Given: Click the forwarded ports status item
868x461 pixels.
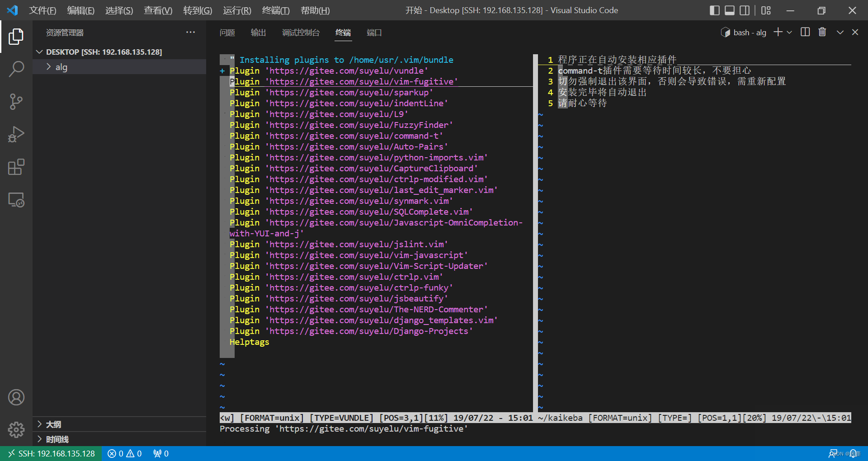Looking at the screenshot, I should [x=161, y=453].
